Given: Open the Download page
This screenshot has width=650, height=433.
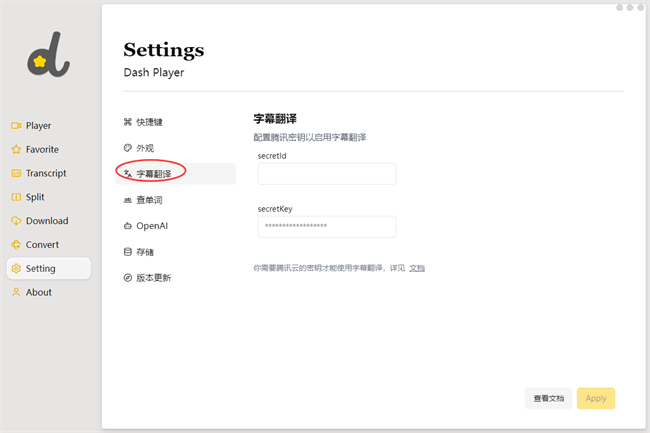Looking at the screenshot, I should pos(49,221).
